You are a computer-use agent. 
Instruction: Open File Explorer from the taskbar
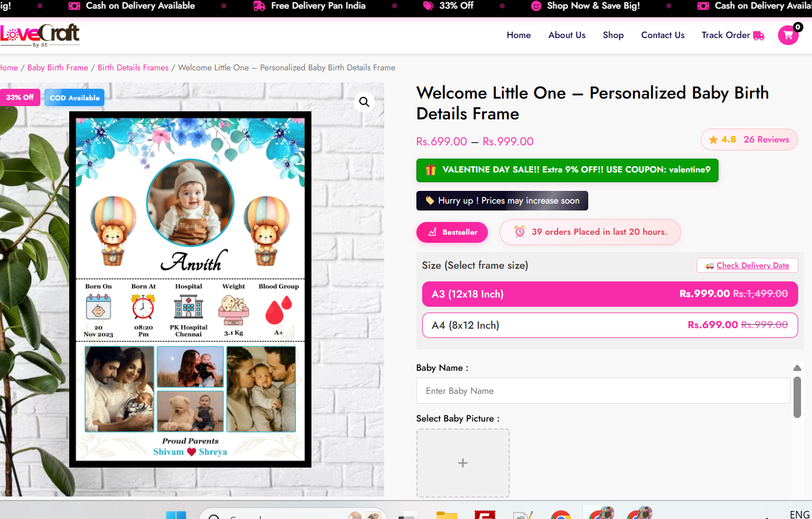[x=446, y=515]
